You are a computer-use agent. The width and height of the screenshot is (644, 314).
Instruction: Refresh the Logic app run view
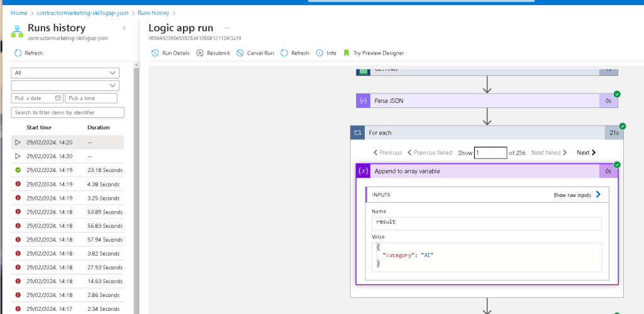pyautogui.click(x=295, y=53)
